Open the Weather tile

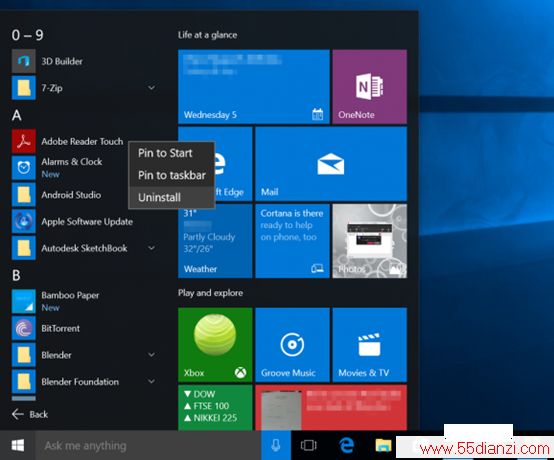(x=215, y=241)
